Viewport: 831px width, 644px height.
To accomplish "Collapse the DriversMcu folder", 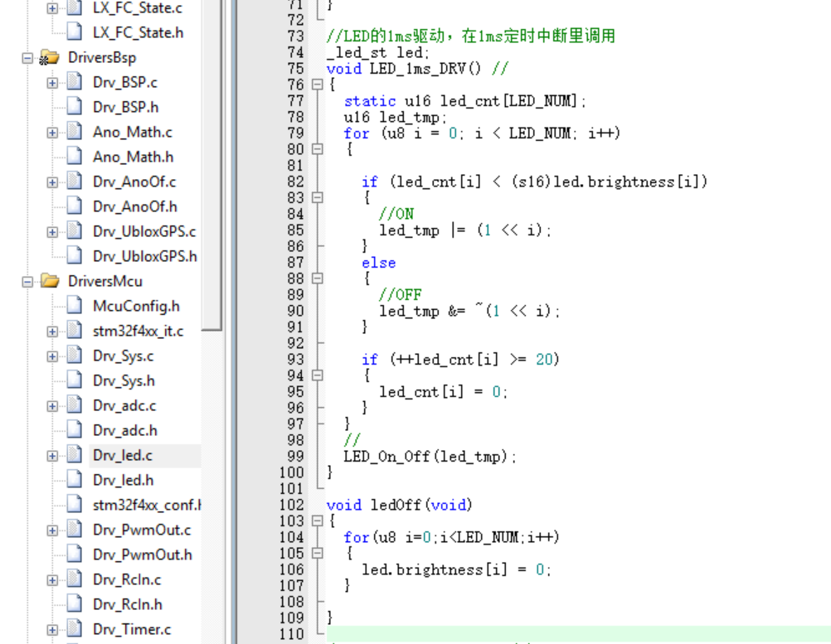I will pyautogui.click(x=27, y=282).
